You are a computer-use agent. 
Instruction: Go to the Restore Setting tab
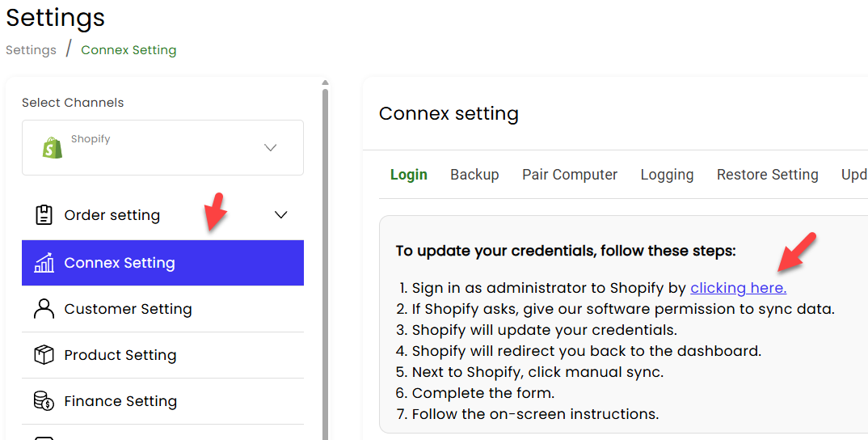point(767,175)
